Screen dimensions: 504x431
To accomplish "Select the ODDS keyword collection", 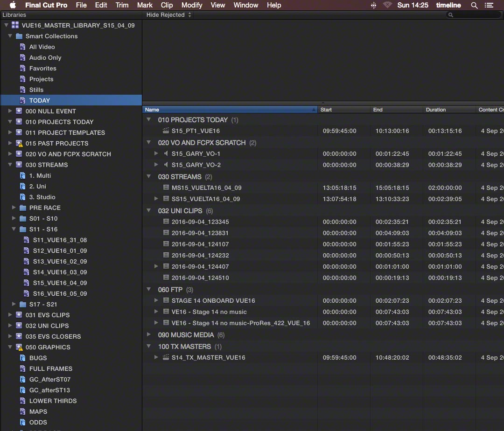I will tap(71, 422).
